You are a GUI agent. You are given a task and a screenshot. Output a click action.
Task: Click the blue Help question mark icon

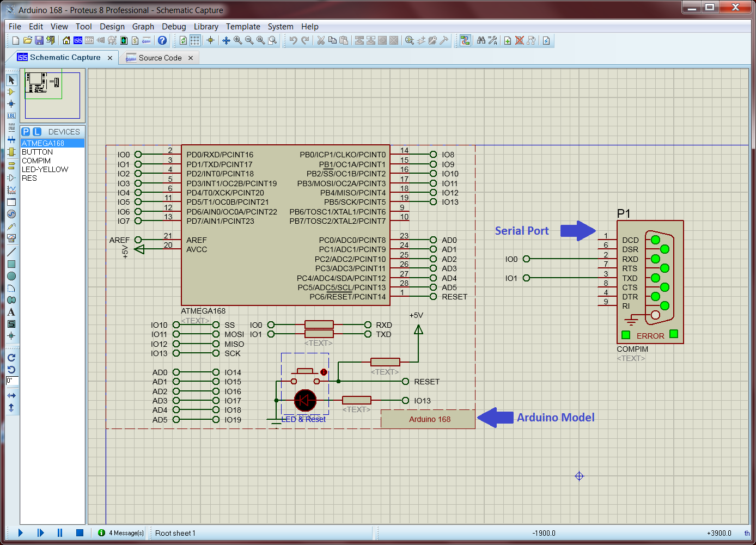(162, 40)
